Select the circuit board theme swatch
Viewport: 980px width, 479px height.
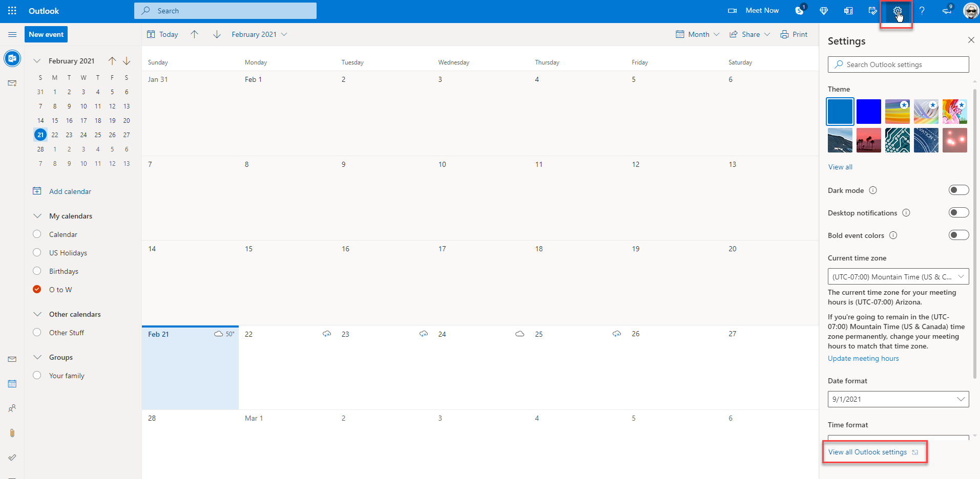[x=898, y=140]
